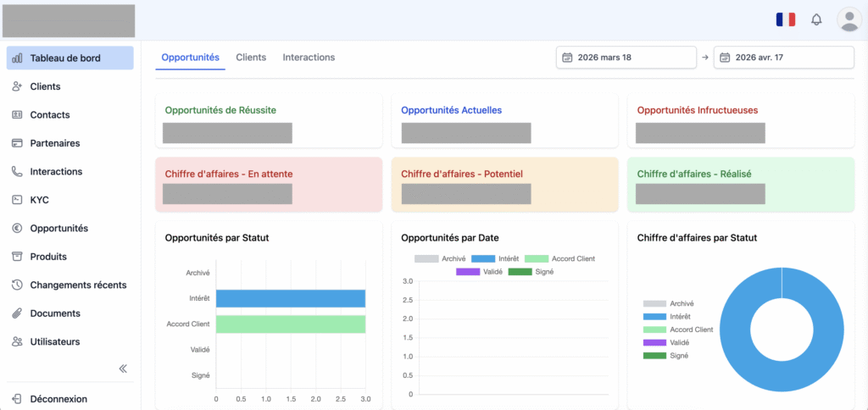868x410 pixels.
Task: Click calendar icon beside 2026 avr. 17
Action: 725,58
